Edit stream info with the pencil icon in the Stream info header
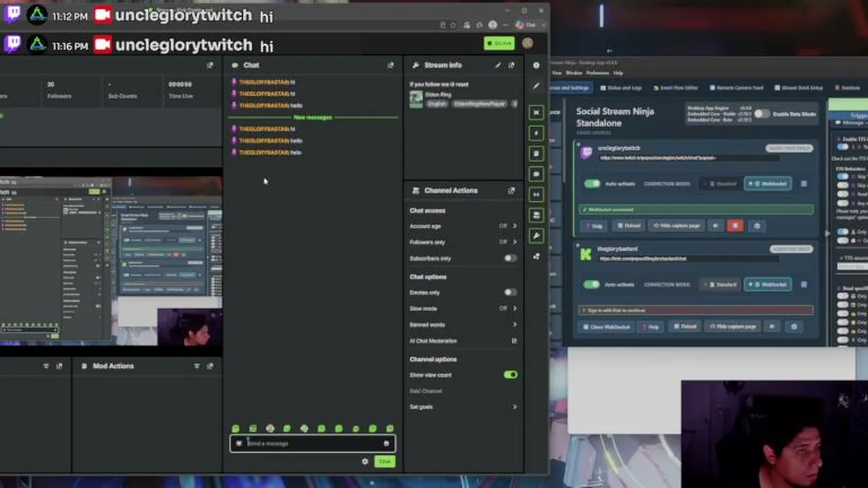 [x=498, y=65]
